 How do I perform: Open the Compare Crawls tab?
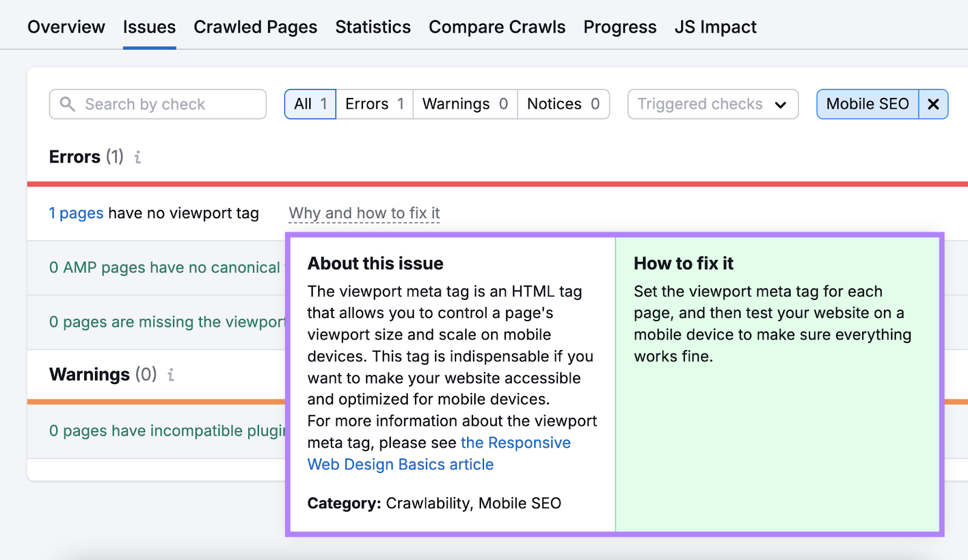[497, 27]
